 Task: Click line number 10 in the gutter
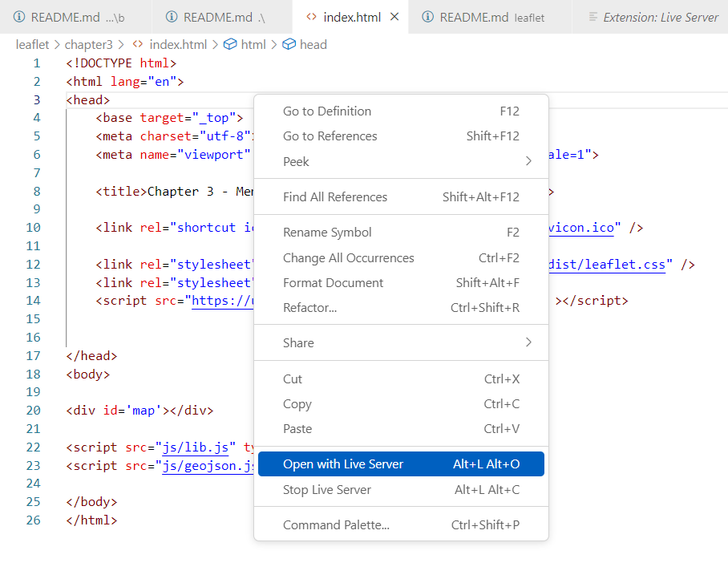click(x=33, y=227)
